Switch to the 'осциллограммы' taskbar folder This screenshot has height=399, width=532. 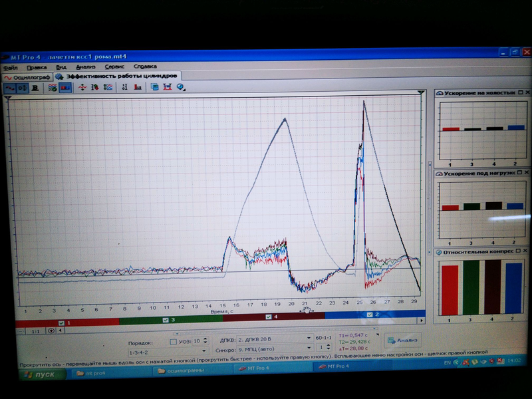coord(192,370)
